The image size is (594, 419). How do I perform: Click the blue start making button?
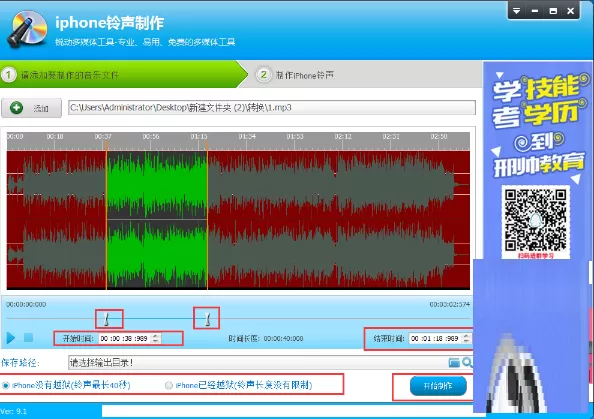tap(438, 386)
